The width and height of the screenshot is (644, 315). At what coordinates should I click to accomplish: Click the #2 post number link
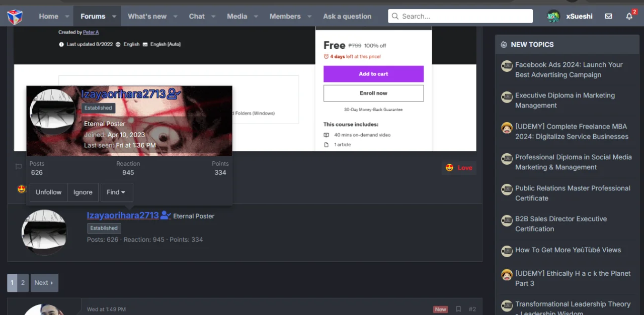click(472, 309)
